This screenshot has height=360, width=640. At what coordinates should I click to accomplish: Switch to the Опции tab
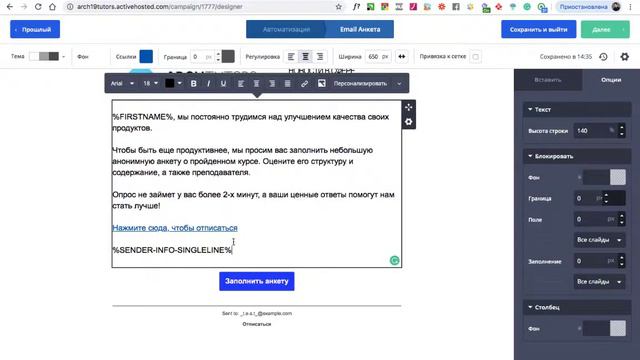tap(611, 80)
